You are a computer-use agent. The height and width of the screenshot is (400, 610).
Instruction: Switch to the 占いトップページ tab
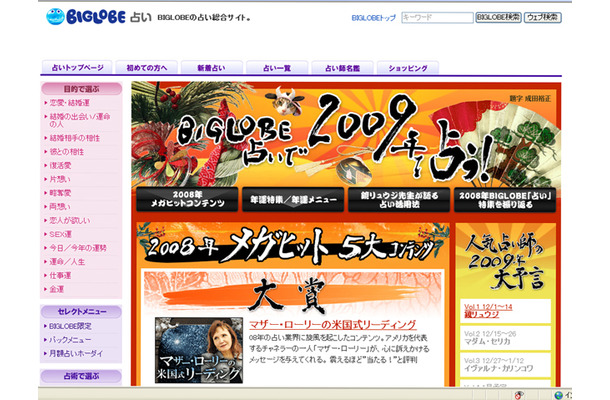[77, 68]
